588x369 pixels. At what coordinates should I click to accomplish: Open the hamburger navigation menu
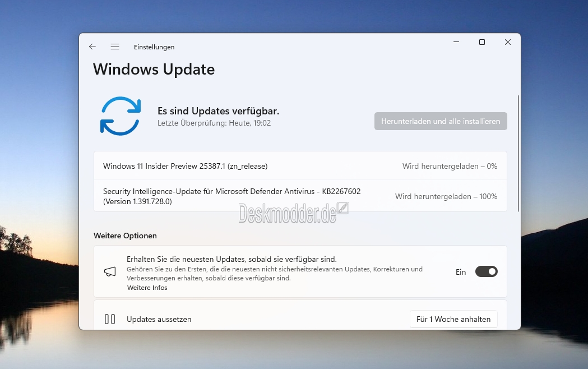coord(115,47)
